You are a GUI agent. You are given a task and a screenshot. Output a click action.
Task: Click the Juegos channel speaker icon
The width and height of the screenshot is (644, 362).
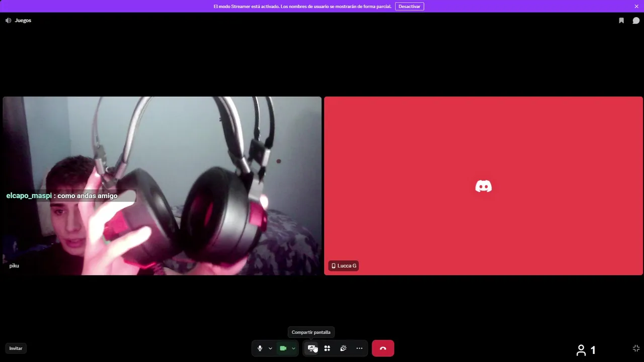pos(8,21)
